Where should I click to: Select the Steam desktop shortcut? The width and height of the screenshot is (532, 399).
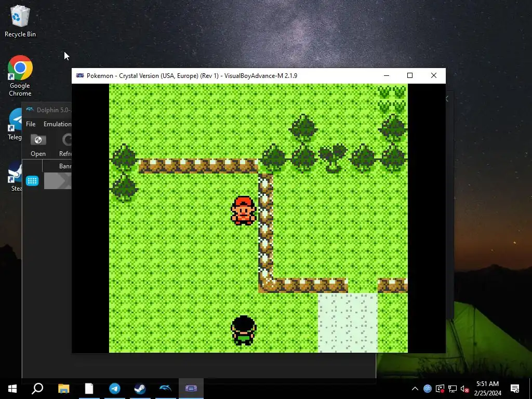tap(15, 176)
